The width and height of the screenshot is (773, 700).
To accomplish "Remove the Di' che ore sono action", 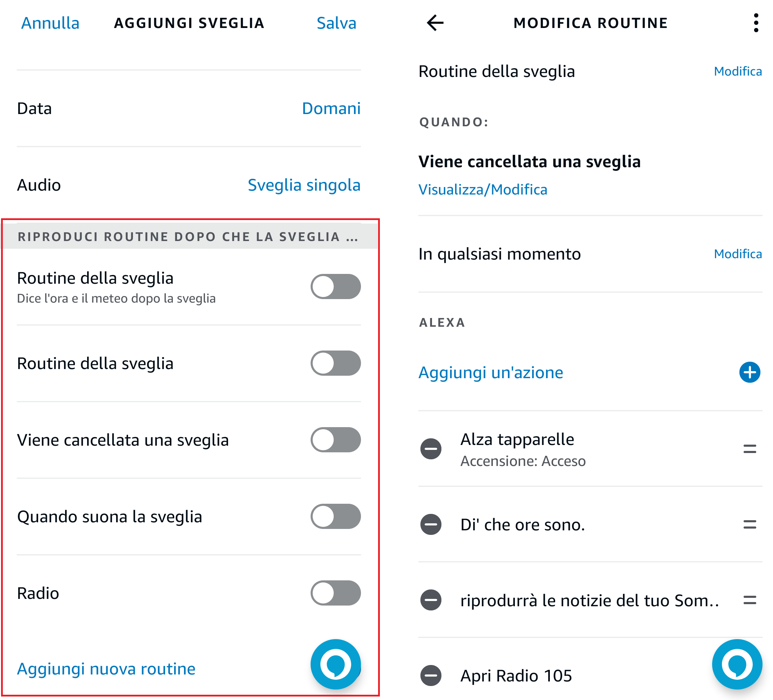I will click(431, 524).
